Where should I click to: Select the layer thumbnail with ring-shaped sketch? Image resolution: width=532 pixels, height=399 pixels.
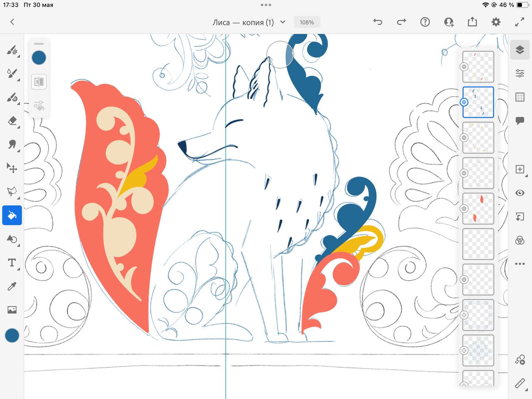[478, 315]
